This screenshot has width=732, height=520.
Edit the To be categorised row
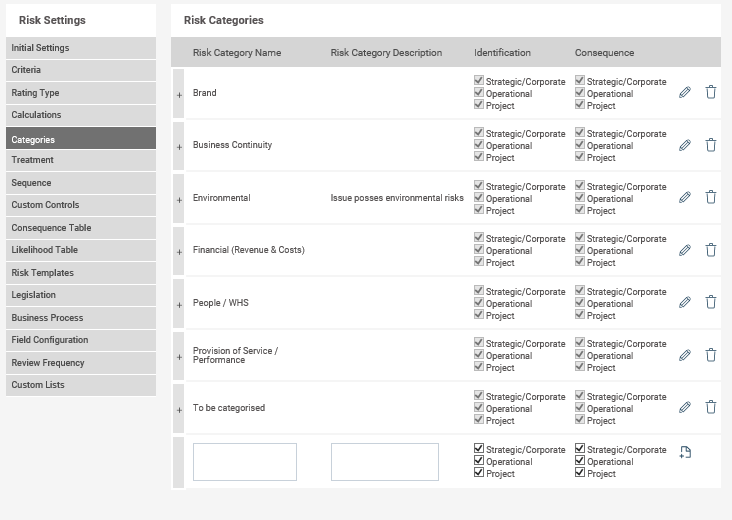pos(684,408)
